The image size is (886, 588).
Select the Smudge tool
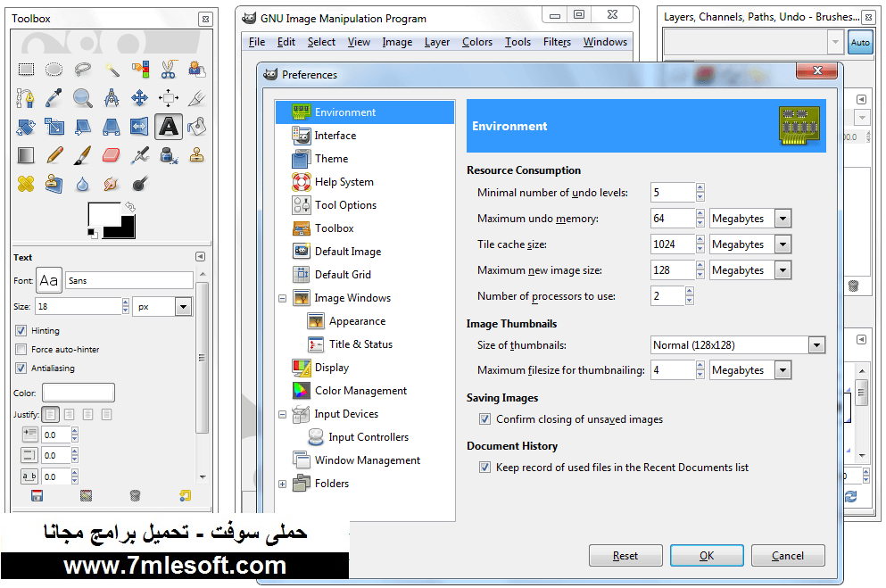112,184
